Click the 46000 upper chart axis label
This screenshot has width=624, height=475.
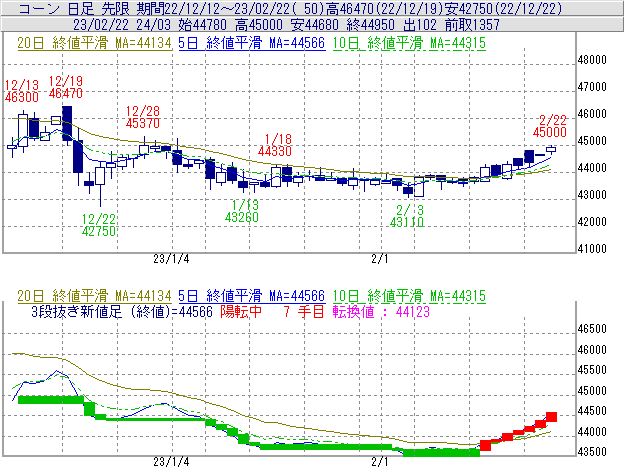click(x=592, y=114)
